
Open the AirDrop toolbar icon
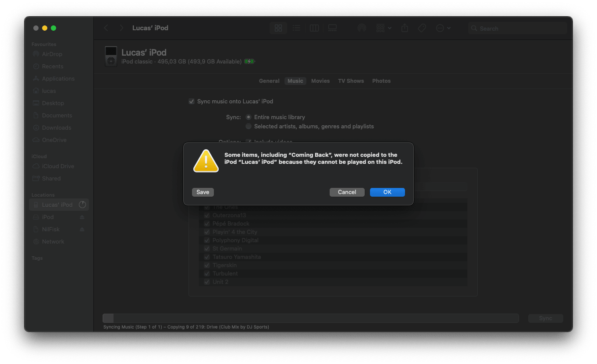tap(362, 28)
